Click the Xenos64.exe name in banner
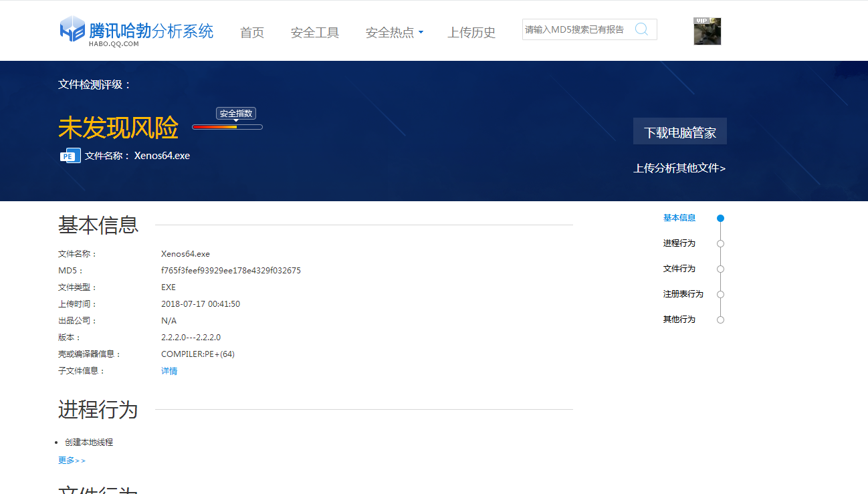This screenshot has height=494, width=868. click(162, 156)
